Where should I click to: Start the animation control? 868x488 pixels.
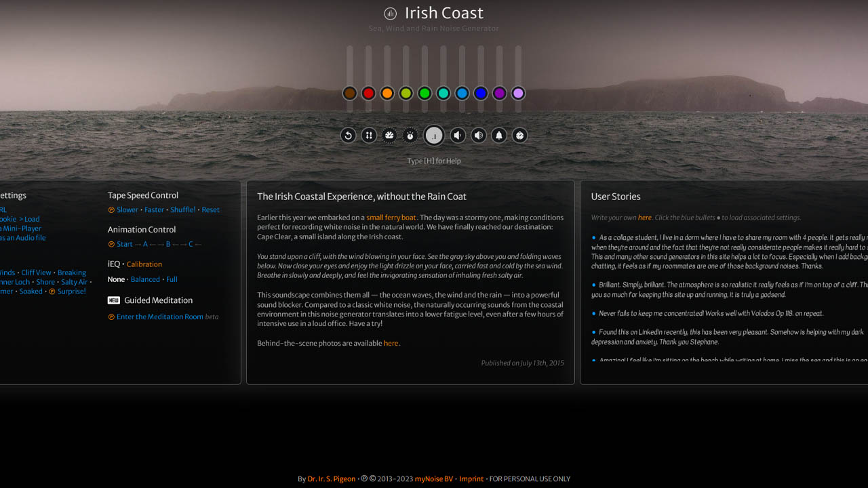click(x=124, y=244)
